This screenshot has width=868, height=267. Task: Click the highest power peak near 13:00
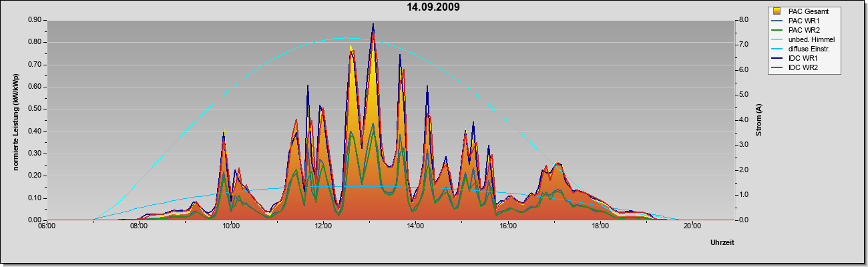tap(373, 25)
